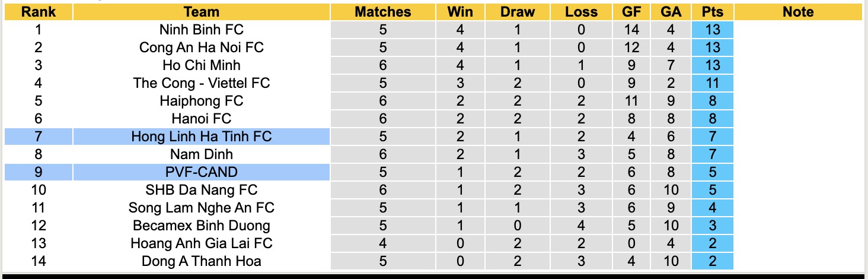
Task: Select Dong A Thanh Hoa team name
Action: coord(202,261)
